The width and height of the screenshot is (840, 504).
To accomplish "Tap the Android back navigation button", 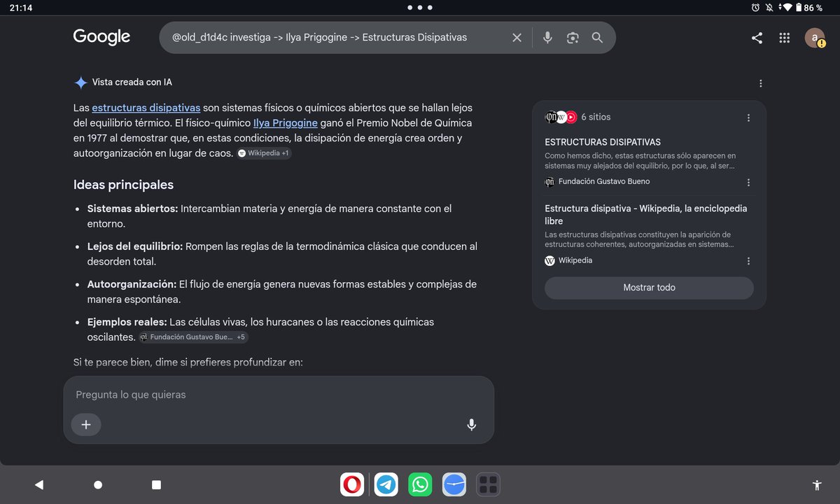I will 39,485.
